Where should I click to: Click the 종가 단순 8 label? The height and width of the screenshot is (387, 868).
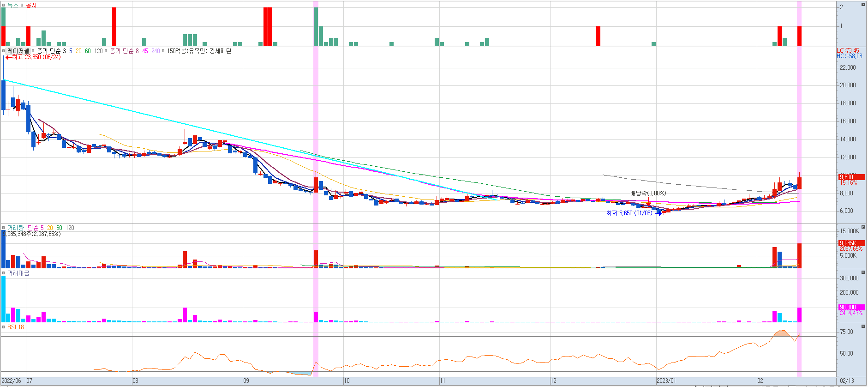124,51
